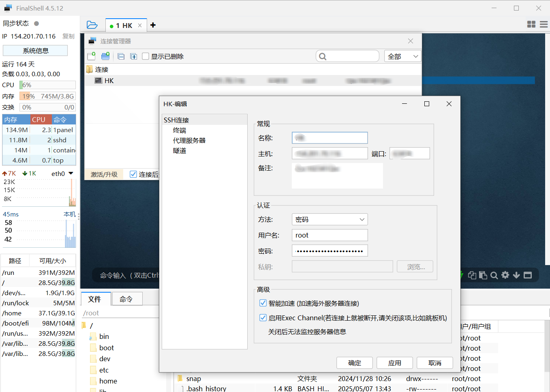The height and width of the screenshot is (392, 550).
Task: Open terminal search with the magnifier icon
Action: coord(494,275)
